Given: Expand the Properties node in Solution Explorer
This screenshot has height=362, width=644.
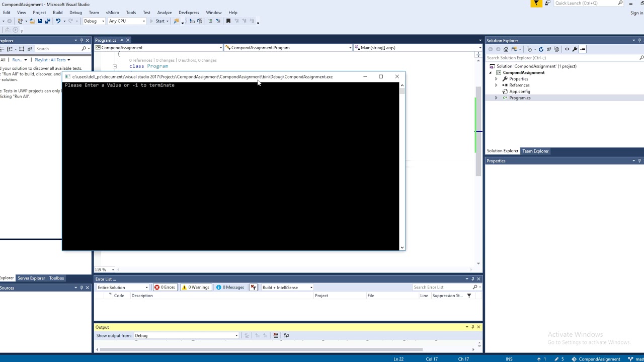Looking at the screenshot, I should click(496, 79).
